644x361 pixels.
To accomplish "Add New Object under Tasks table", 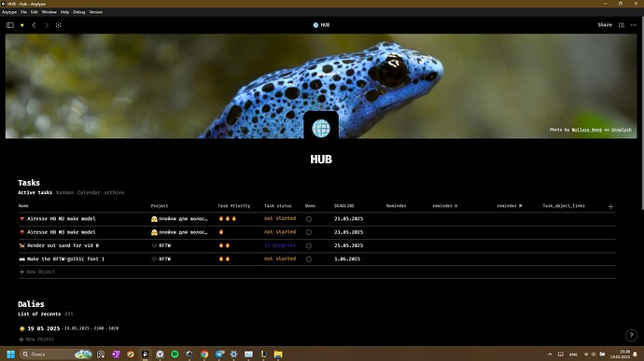I will [x=37, y=271].
